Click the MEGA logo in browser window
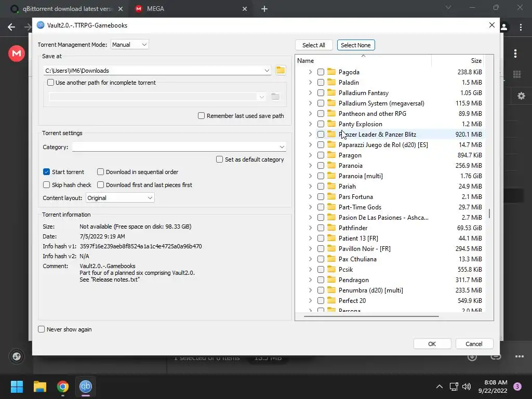Screen dimensions: 532x399 coord(17,54)
